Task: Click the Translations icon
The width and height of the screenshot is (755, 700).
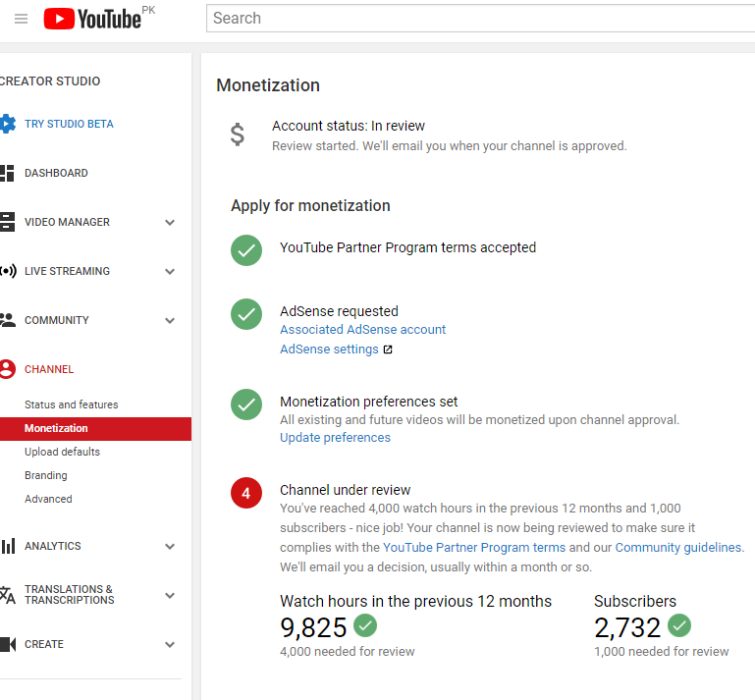Action: click(x=7, y=595)
